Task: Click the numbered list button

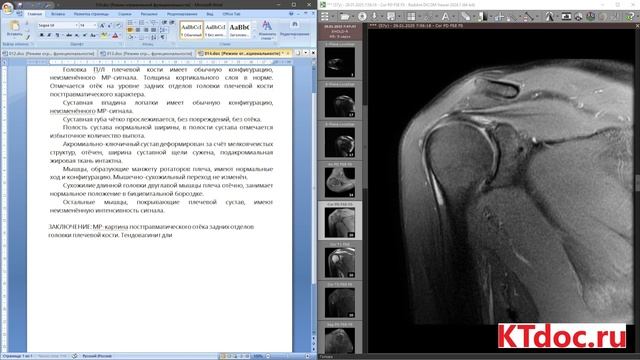Action: tap(142, 22)
